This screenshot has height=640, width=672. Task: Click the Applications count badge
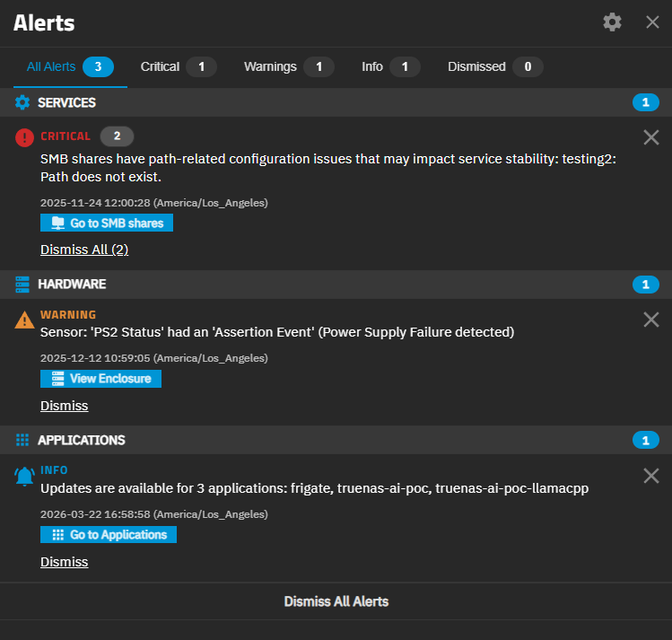pos(645,440)
